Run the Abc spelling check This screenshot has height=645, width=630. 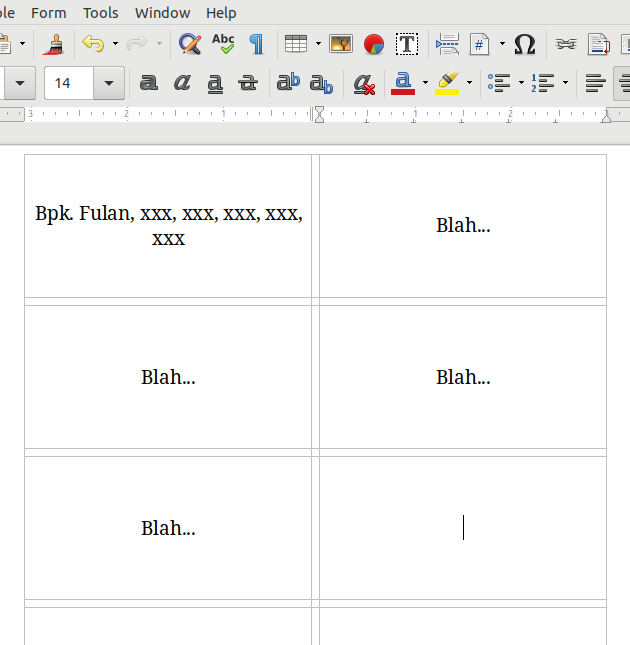(223, 44)
